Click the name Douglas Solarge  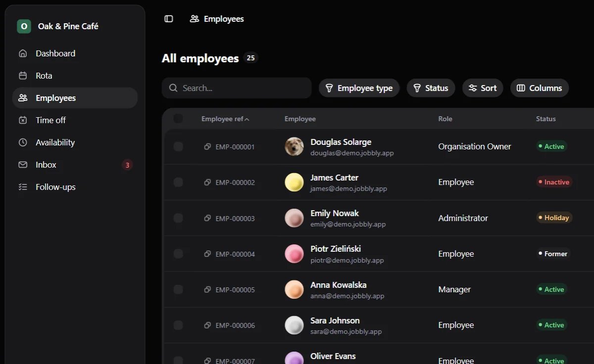[341, 142]
